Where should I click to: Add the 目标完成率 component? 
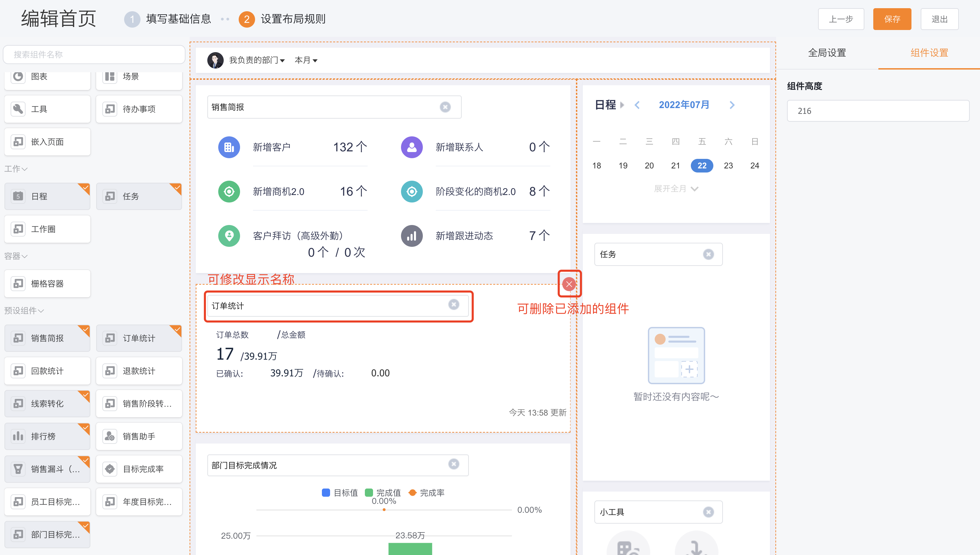tap(139, 469)
